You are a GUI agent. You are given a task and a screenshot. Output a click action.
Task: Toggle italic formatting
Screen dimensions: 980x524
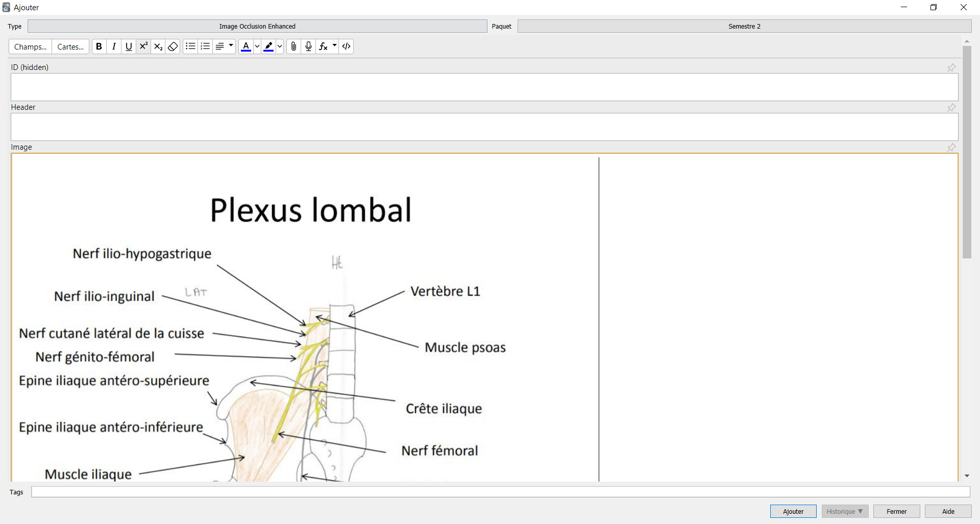point(114,46)
